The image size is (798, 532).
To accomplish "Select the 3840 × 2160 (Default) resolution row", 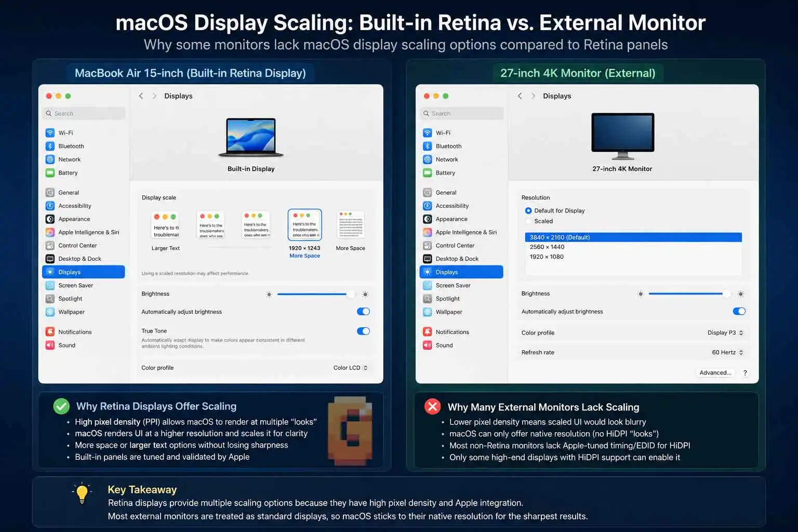I will 633,237.
